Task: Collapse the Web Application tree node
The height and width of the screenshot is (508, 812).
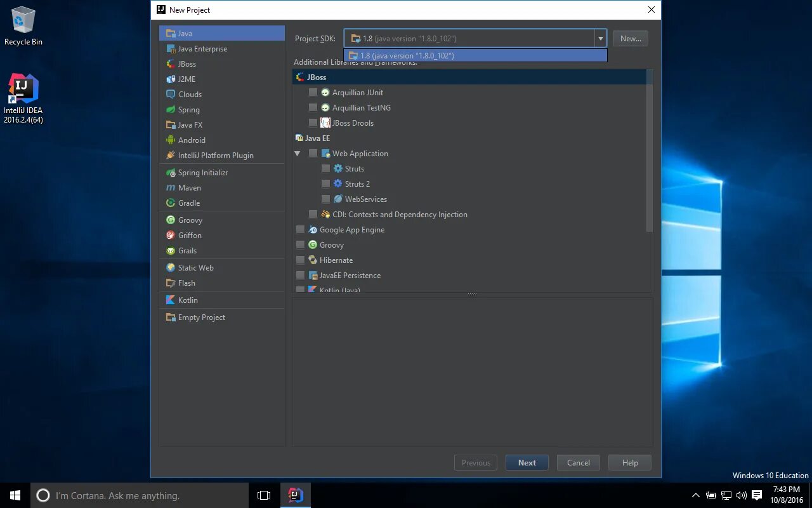Action: (x=297, y=153)
